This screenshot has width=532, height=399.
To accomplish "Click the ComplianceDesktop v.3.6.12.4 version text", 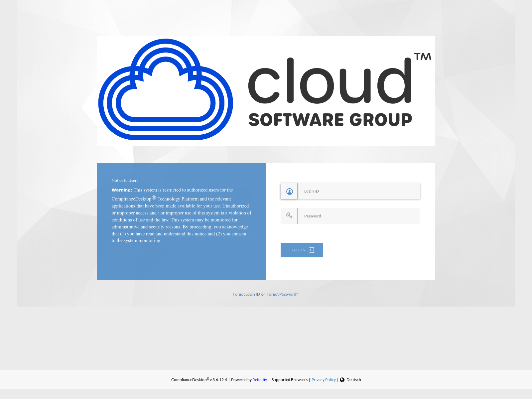I will click(x=199, y=379).
